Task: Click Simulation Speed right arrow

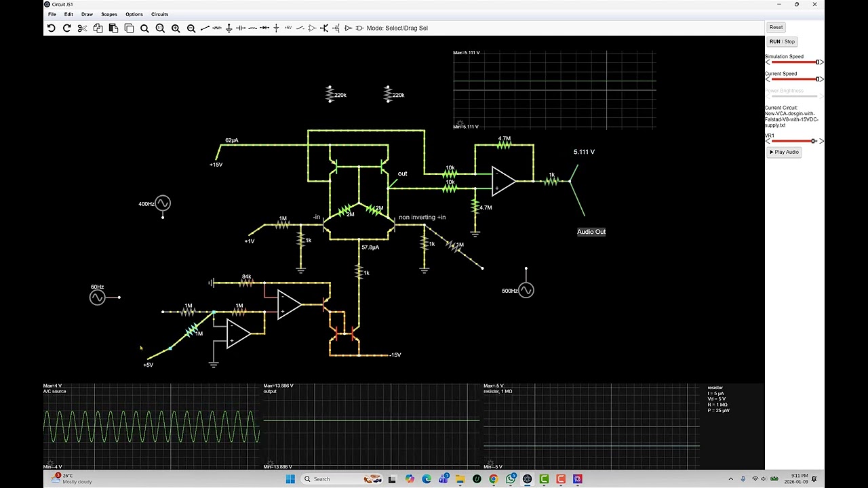Action: coord(821,62)
